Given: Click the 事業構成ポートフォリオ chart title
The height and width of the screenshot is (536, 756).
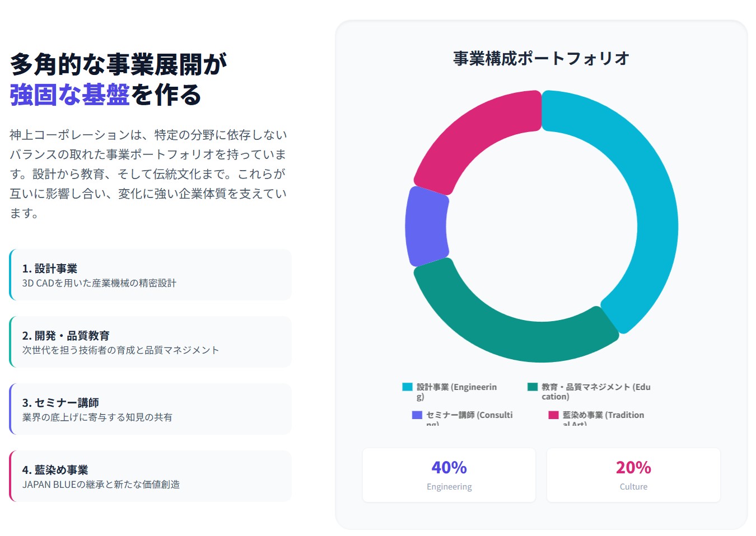Looking at the screenshot, I should [541, 58].
